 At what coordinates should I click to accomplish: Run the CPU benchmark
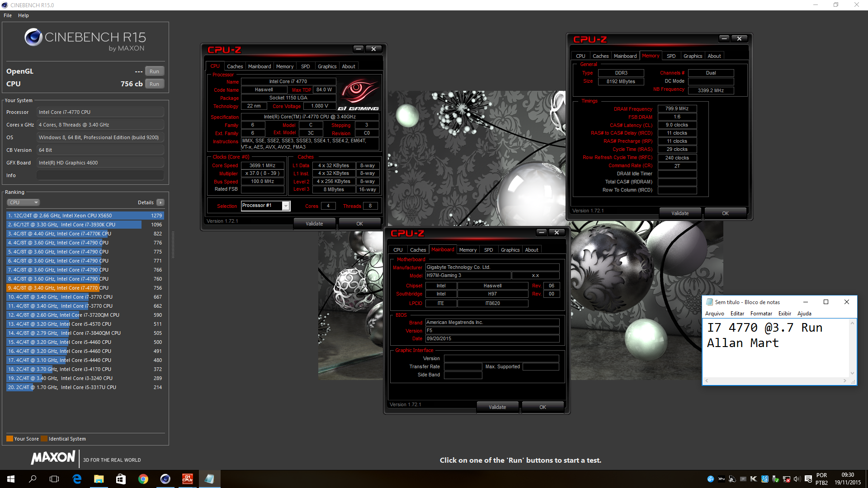click(154, 84)
